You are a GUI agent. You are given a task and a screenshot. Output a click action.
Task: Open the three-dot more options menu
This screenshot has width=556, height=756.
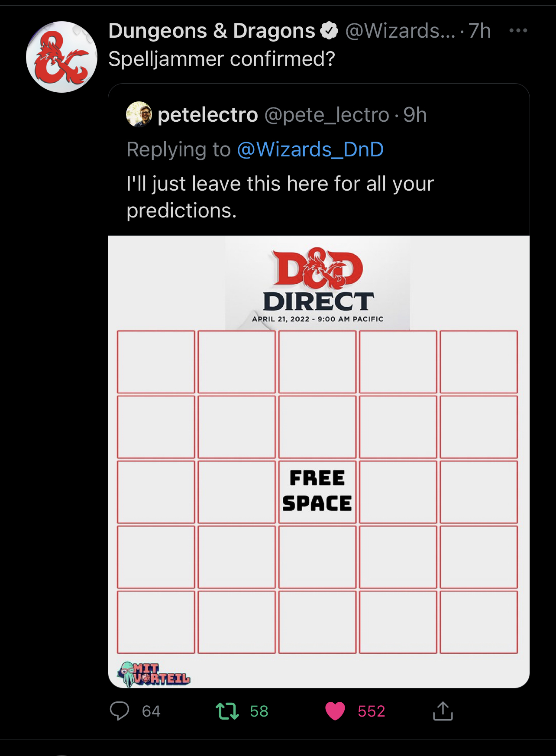click(x=518, y=31)
